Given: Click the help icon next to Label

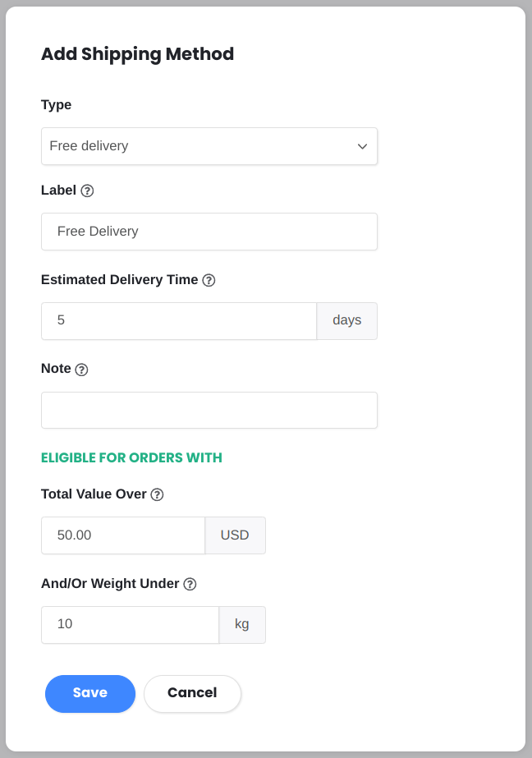Looking at the screenshot, I should (87, 191).
